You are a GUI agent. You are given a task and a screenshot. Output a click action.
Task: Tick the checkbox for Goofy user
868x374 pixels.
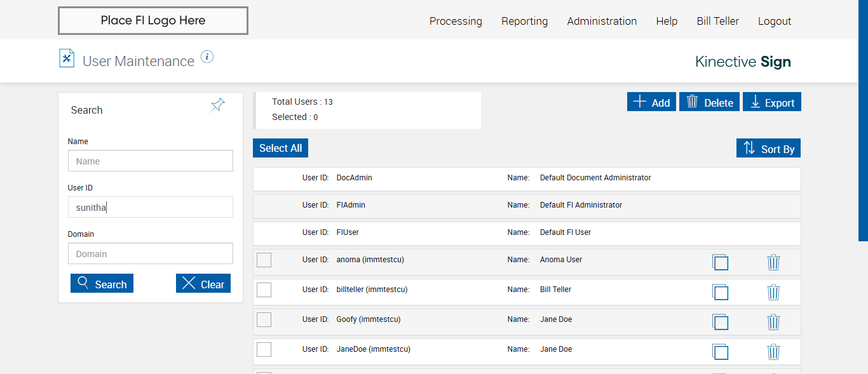[264, 319]
